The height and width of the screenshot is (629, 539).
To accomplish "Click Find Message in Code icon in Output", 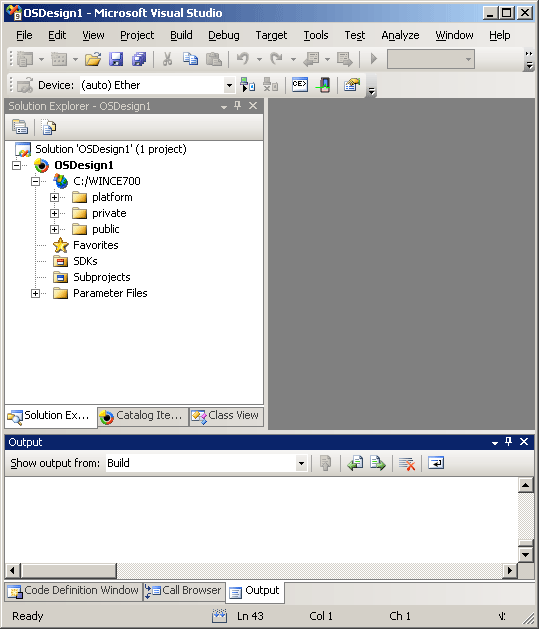I will (325, 463).
